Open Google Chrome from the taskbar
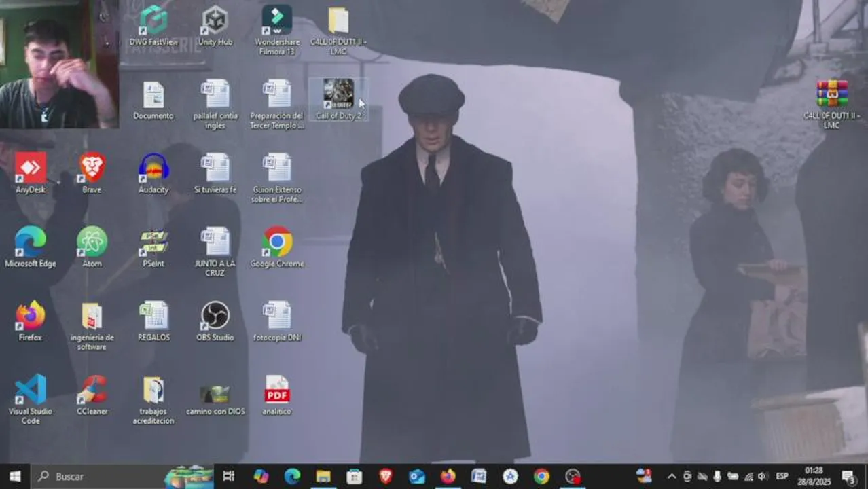Image resolution: width=868 pixels, height=489 pixels. pos(541,476)
